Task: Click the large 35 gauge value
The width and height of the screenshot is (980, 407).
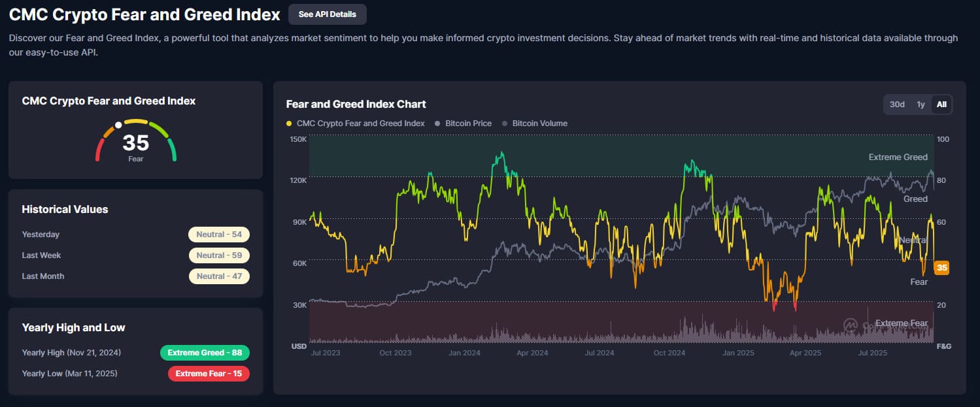Action: pyautogui.click(x=136, y=142)
